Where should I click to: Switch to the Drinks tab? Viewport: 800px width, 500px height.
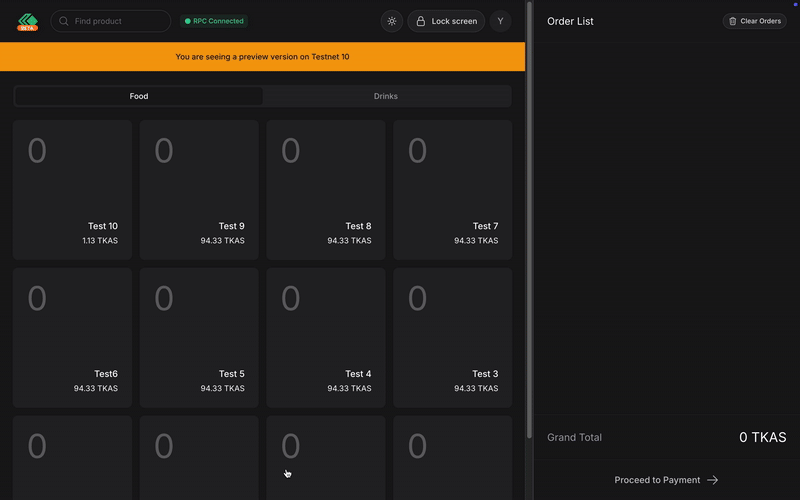pos(386,96)
